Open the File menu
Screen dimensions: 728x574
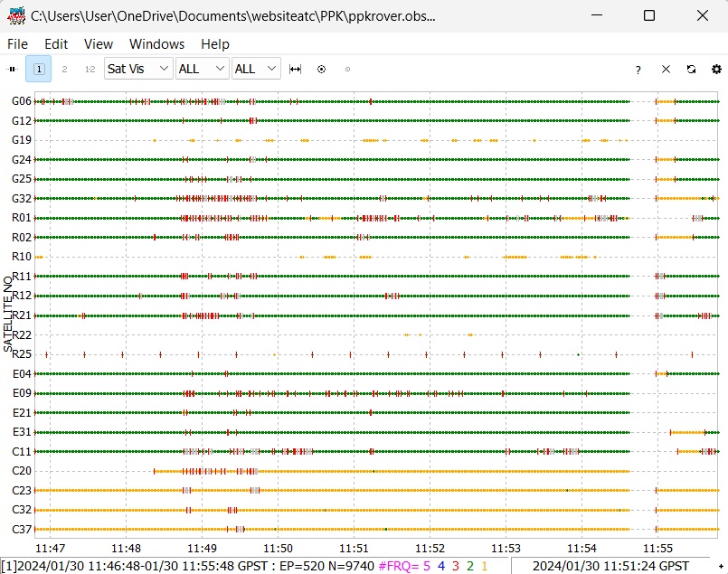(18, 43)
